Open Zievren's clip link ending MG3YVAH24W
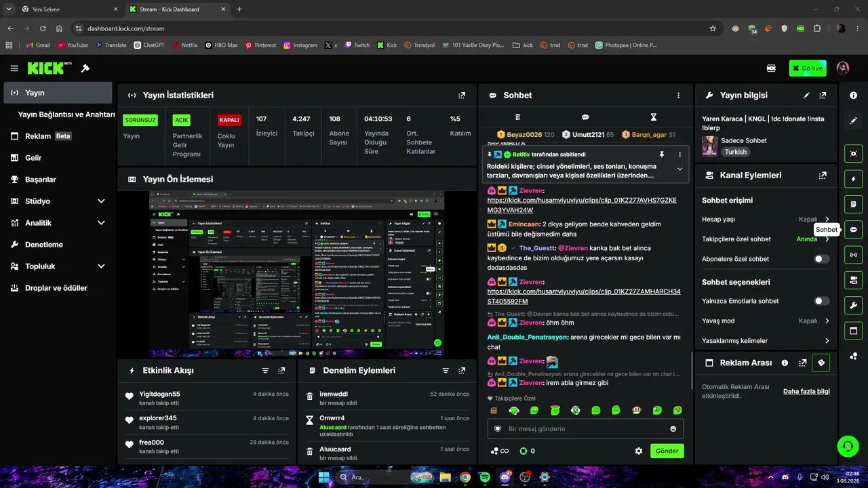 tap(582, 205)
